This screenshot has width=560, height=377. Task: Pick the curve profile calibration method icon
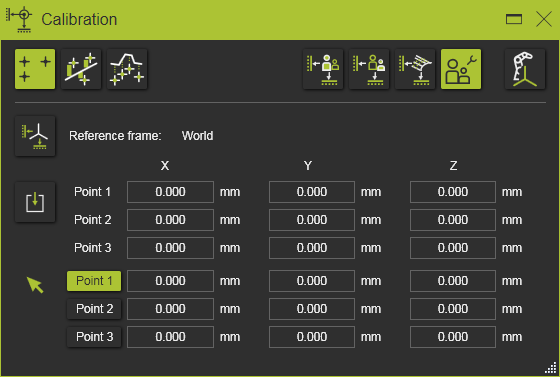[x=127, y=69]
